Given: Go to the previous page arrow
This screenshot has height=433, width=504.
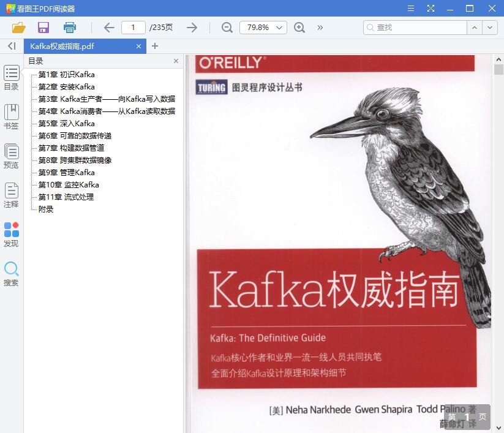Looking at the screenshot, I should click(109, 28).
